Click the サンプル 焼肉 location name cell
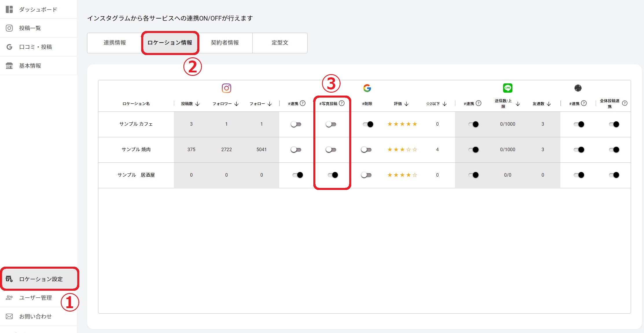 (x=136, y=149)
